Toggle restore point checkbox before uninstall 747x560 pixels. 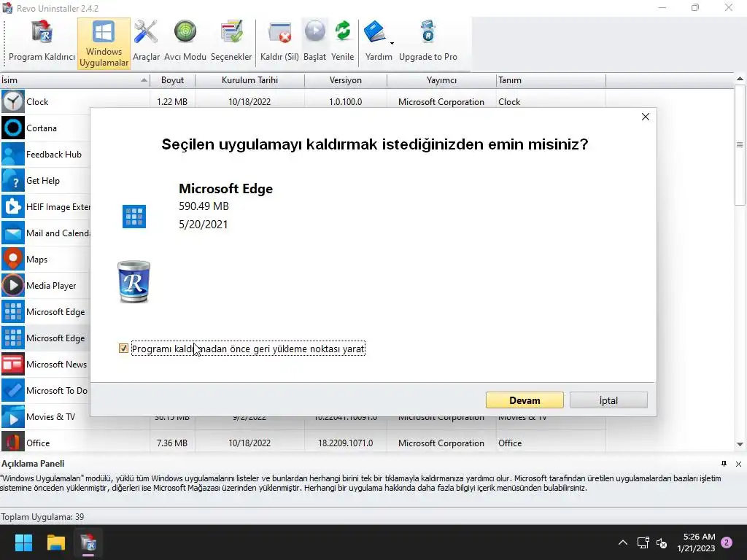(123, 349)
